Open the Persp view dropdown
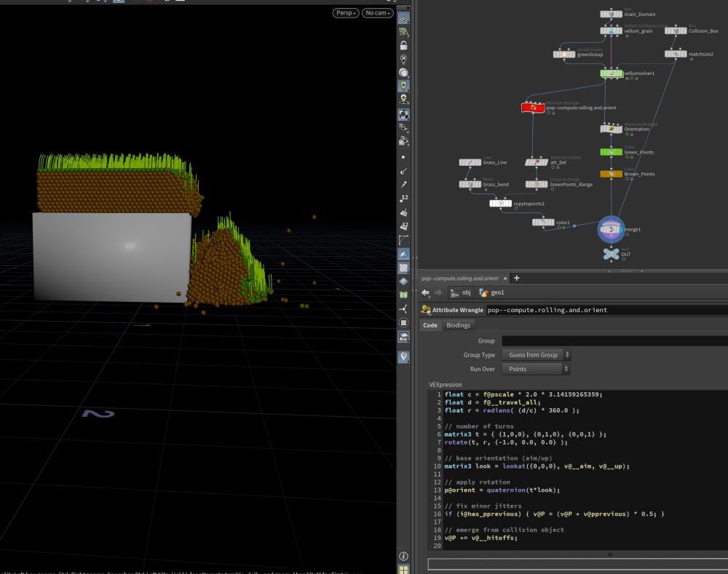This screenshot has width=728, height=574. click(345, 13)
